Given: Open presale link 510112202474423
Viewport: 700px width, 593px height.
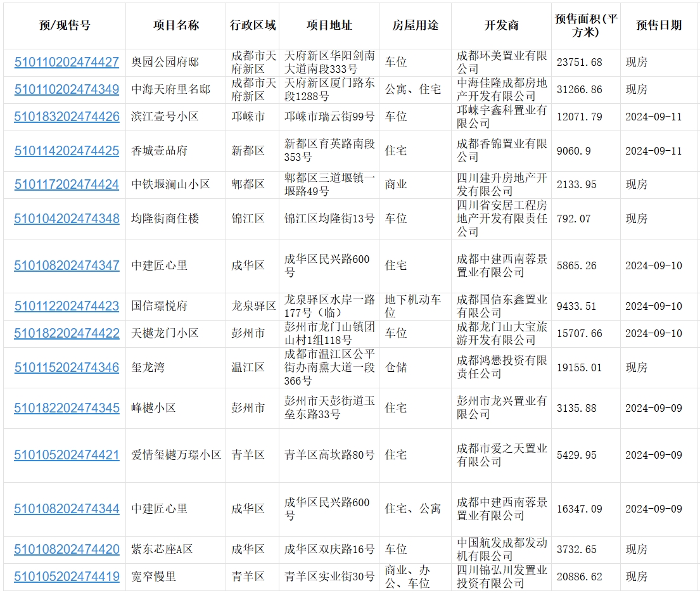Looking at the screenshot, I should (67, 307).
